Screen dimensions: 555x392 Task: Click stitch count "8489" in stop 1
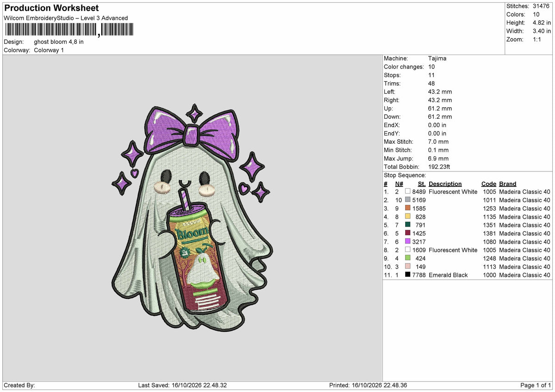coord(419,192)
